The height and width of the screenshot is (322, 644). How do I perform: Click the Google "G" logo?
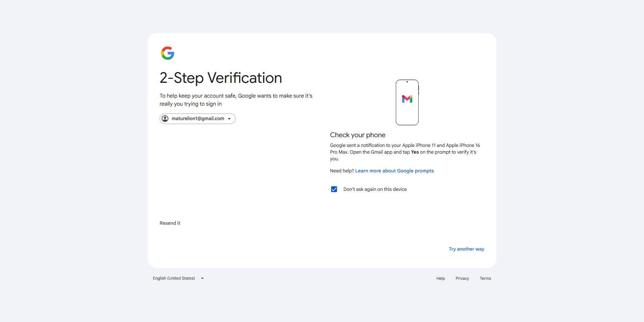[x=167, y=53]
